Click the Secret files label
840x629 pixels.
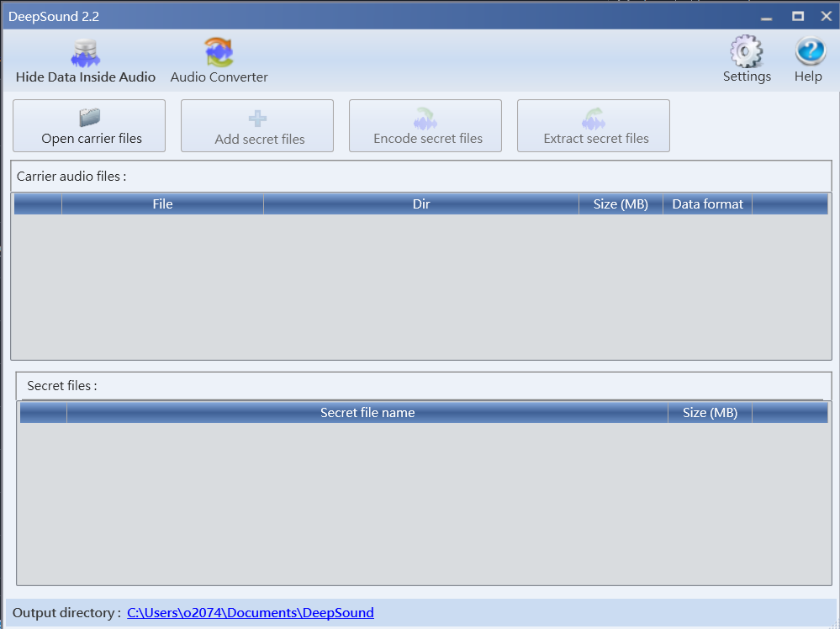pos(62,386)
